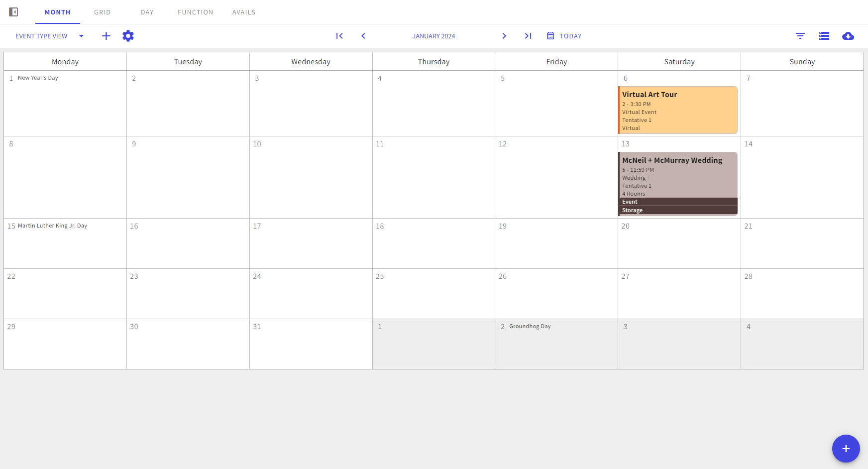Switch to the Month tab
The image size is (868, 469).
pyautogui.click(x=58, y=12)
